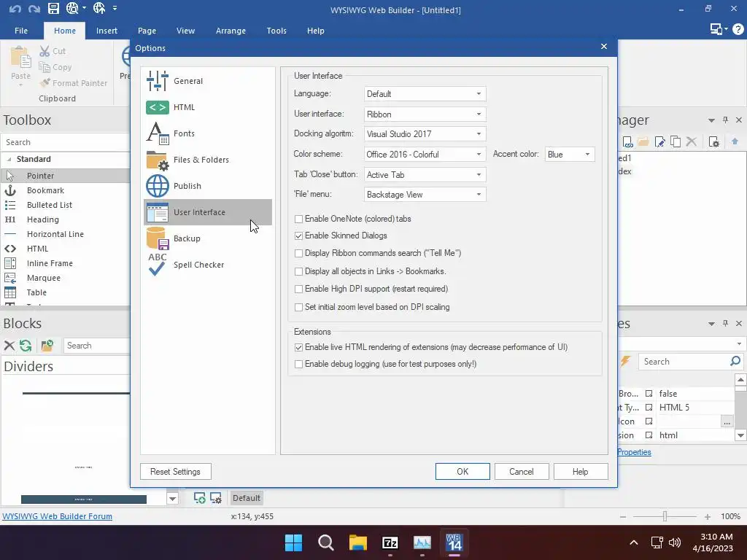Click OK to confirm options
The height and width of the screenshot is (560, 747).
pyautogui.click(x=462, y=472)
